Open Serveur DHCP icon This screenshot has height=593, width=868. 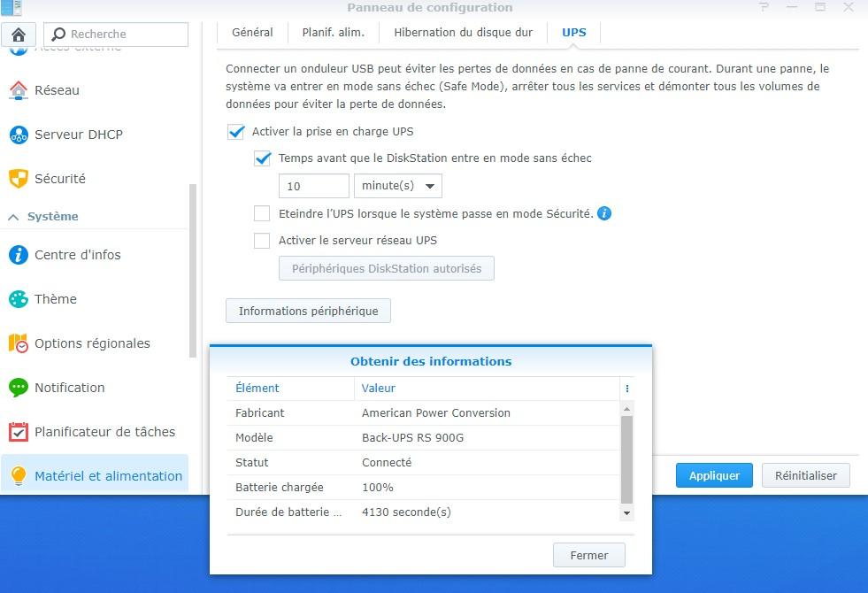19,135
